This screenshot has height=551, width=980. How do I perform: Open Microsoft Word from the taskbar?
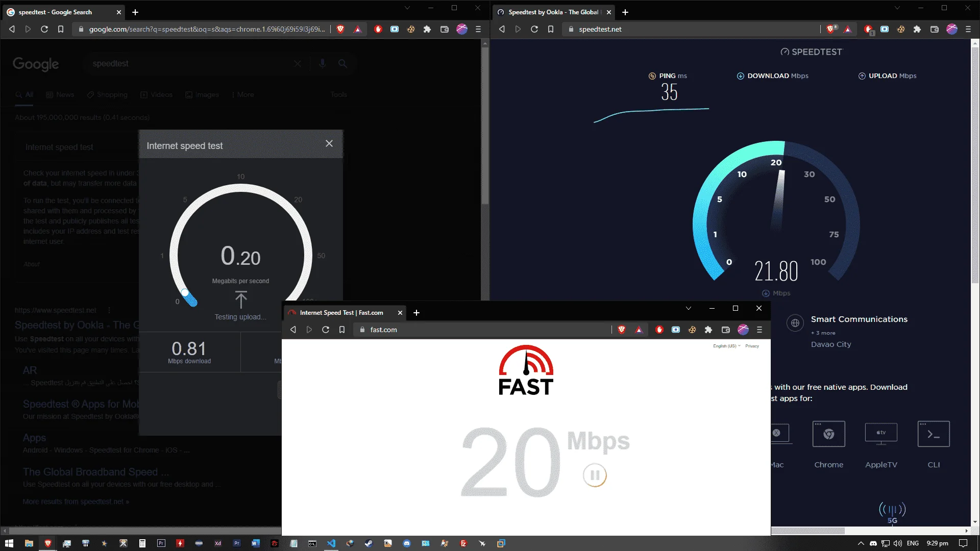256,543
